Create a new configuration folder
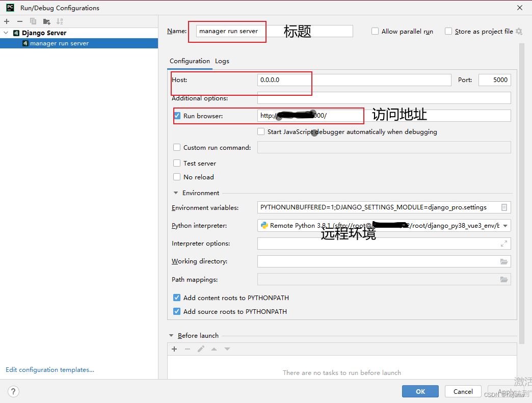This screenshot has width=532, height=403. click(x=46, y=22)
